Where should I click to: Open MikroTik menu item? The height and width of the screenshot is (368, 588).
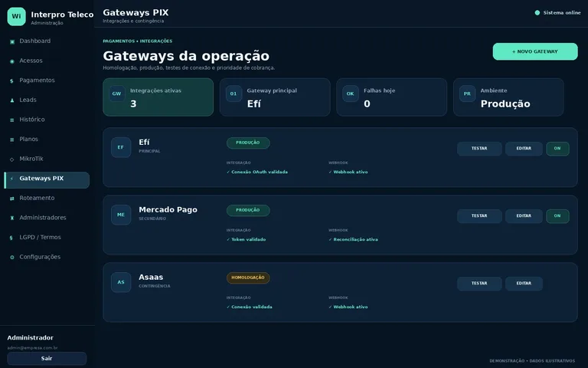point(47,159)
